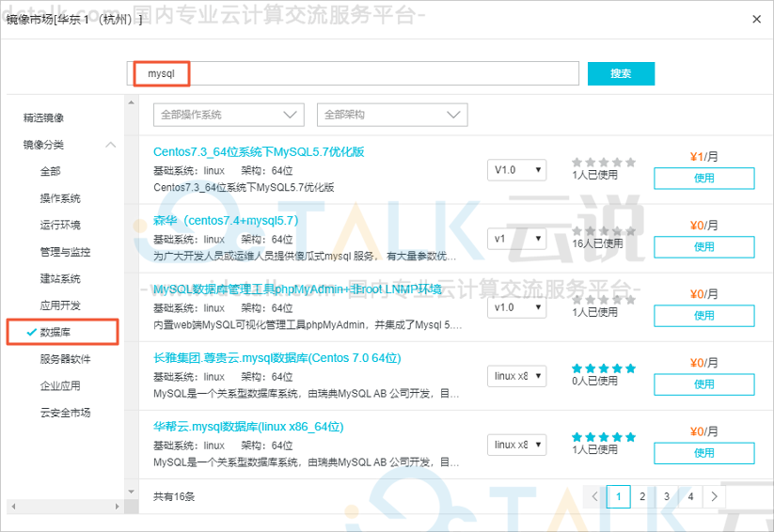The height and width of the screenshot is (532, 774).
Task: Close the image marketplace dialog
Action: pos(756,19)
